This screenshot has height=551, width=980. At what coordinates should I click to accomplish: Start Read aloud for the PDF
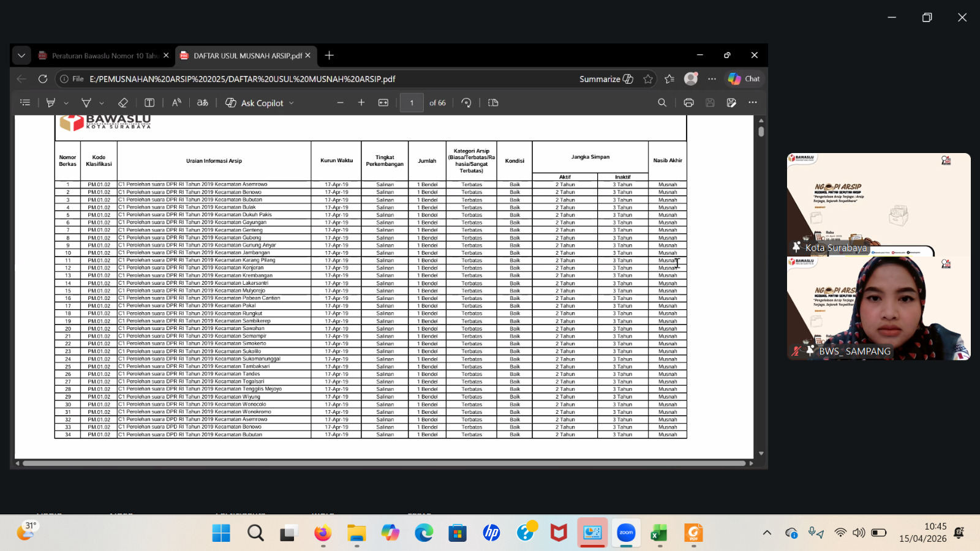176,103
